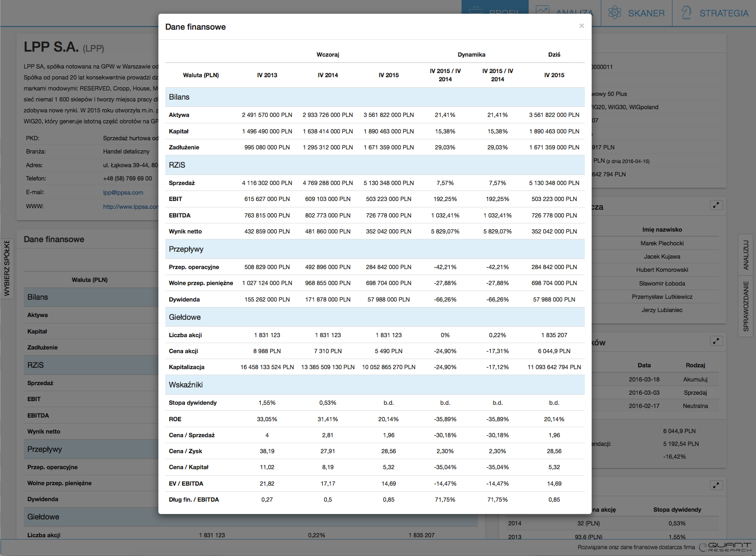Click the Wynik netto row label in modal
Viewport: 756px width, 556px height.
[x=185, y=231]
